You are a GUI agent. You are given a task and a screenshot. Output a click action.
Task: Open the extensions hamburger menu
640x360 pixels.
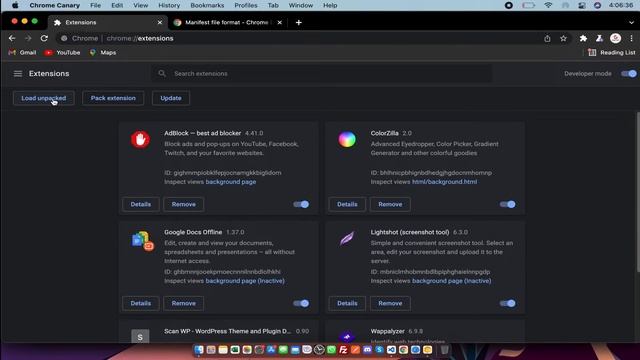pyautogui.click(x=18, y=73)
